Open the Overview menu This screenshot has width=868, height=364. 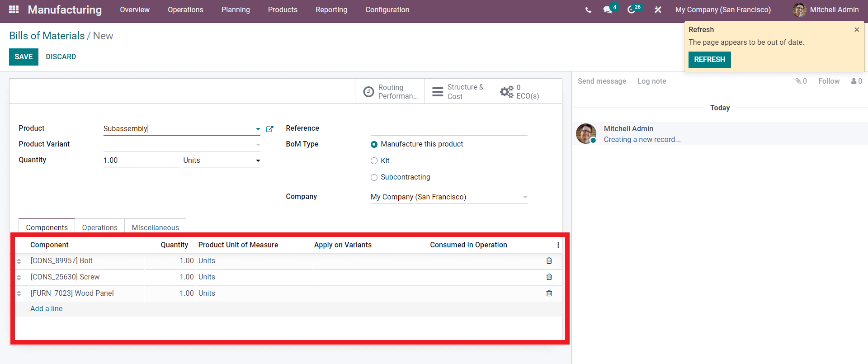[135, 9]
